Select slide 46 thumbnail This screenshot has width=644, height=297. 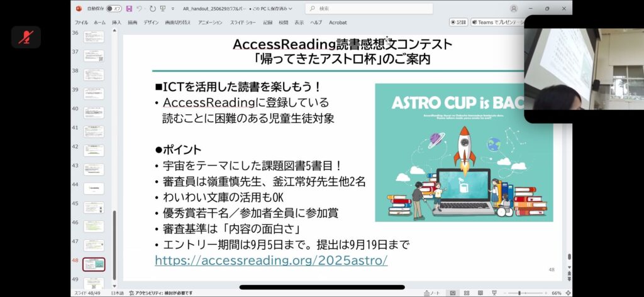(94, 227)
